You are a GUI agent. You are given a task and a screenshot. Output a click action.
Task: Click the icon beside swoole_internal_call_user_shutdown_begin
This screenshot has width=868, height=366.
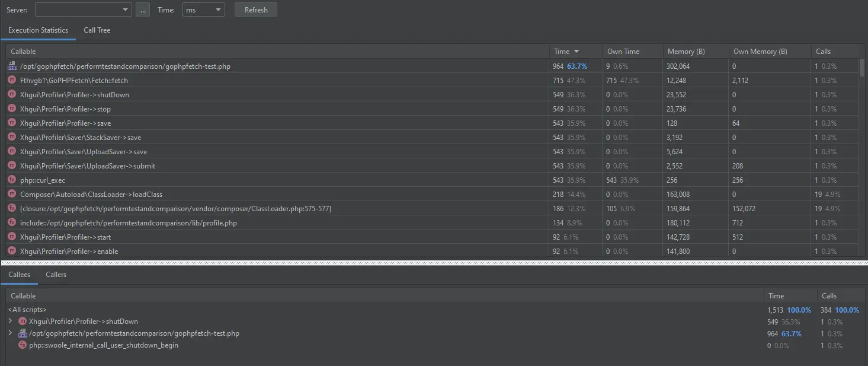point(23,345)
